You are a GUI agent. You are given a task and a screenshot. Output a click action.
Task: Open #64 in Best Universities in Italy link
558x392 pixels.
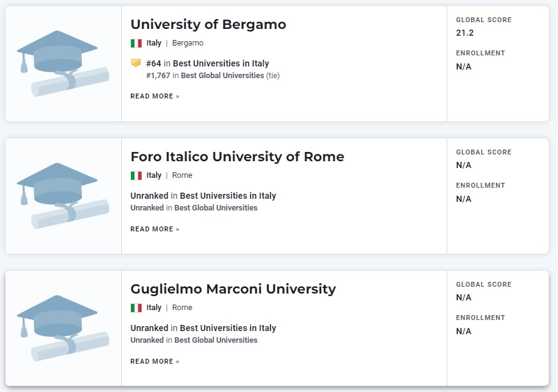[x=207, y=63]
